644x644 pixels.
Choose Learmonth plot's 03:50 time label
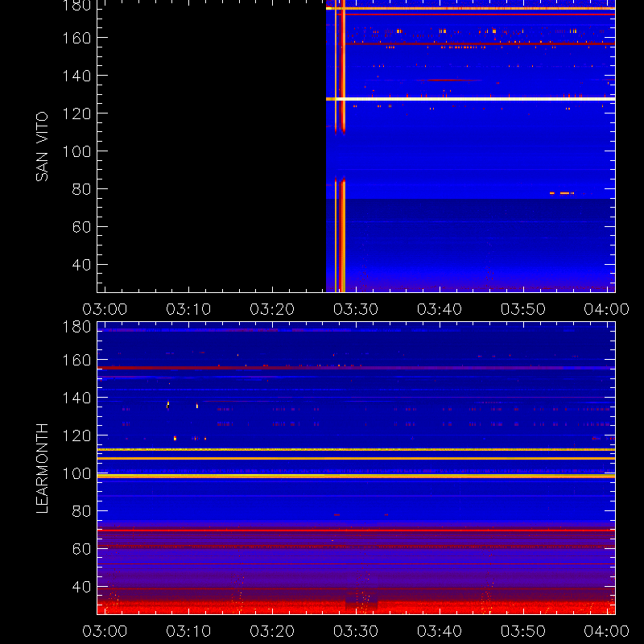tap(523, 631)
